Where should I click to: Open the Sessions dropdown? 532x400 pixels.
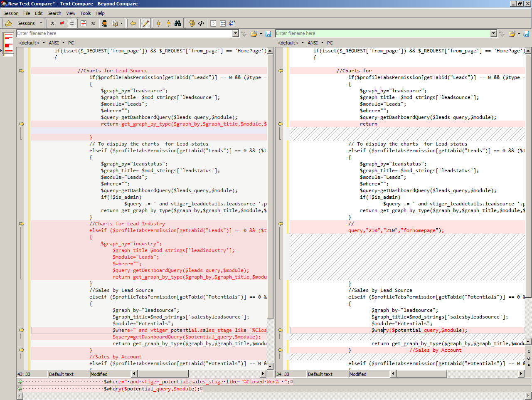coord(30,23)
